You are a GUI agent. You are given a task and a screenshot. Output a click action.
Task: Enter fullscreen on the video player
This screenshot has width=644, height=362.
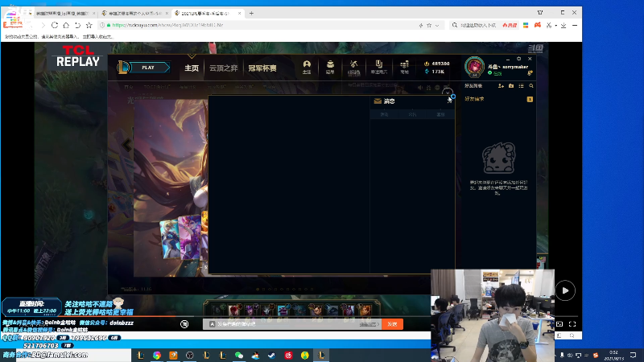572,324
